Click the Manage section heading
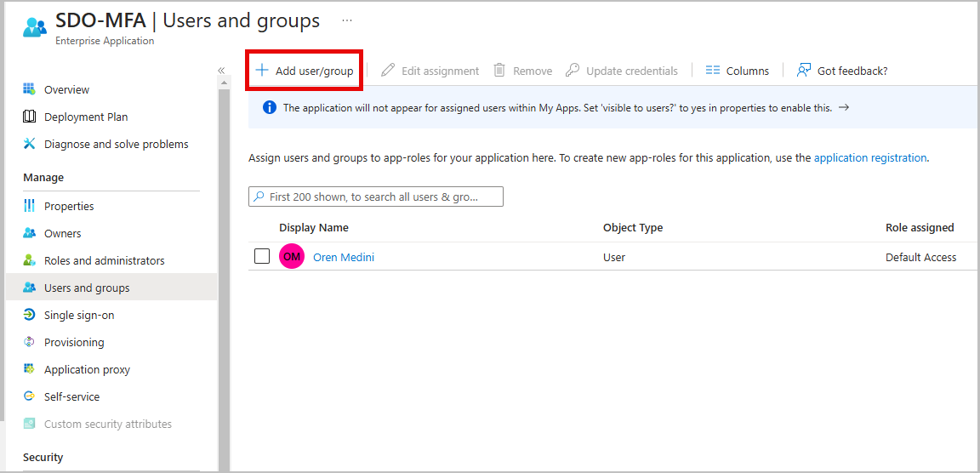 coord(43,178)
